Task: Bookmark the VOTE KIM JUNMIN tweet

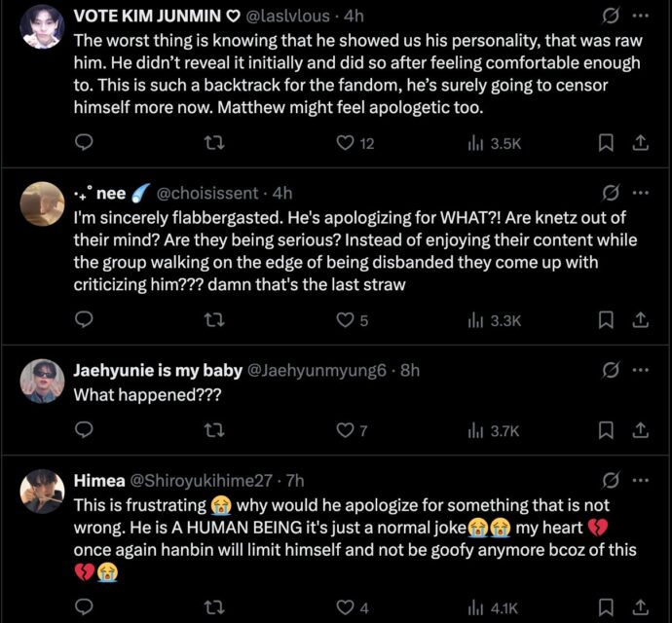Action: 606,143
